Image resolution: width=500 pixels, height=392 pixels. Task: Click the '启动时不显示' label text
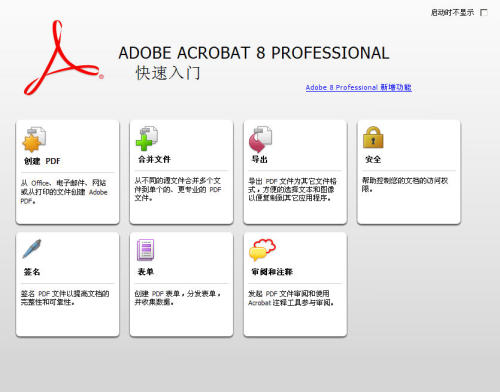(452, 13)
